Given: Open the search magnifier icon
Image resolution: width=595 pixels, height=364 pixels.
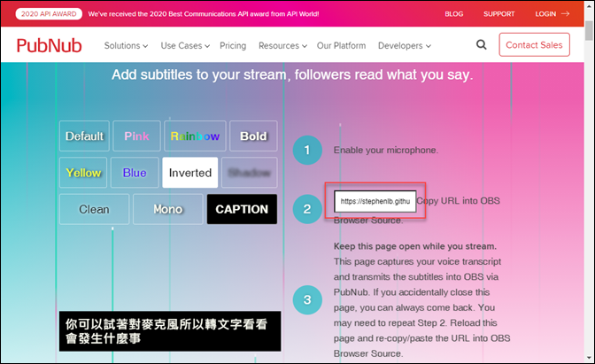Looking at the screenshot, I should coord(481,45).
